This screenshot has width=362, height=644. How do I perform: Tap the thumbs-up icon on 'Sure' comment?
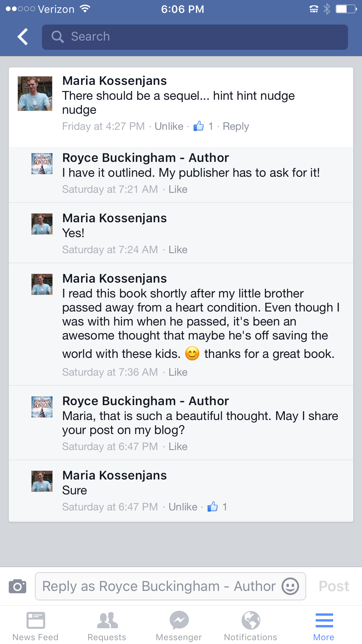213,507
